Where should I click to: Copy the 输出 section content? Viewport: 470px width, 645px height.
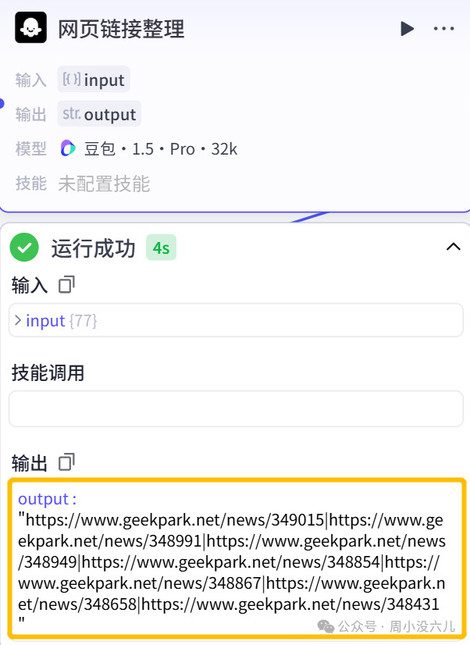coord(67,462)
